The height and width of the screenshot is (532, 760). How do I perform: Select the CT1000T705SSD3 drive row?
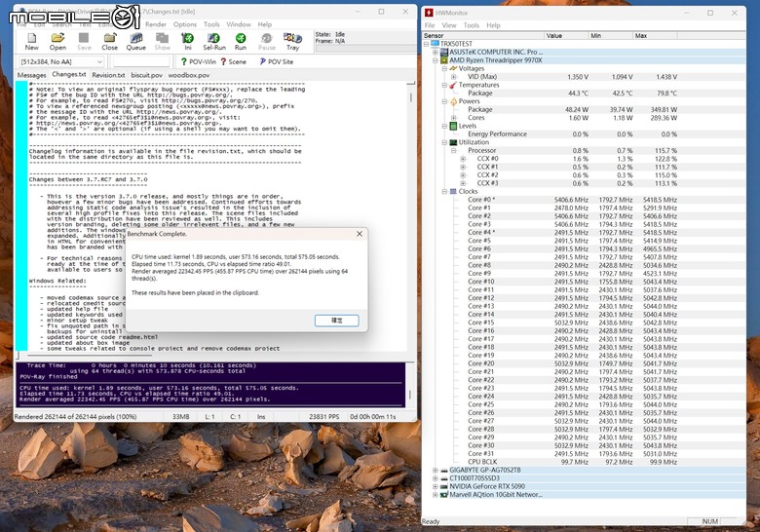[x=584, y=478]
